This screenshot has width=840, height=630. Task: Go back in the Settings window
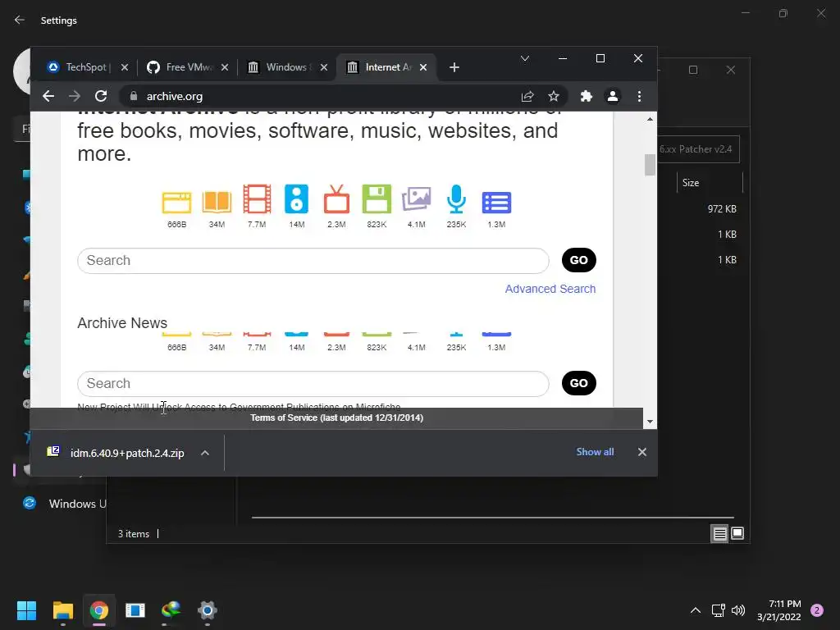(x=20, y=20)
